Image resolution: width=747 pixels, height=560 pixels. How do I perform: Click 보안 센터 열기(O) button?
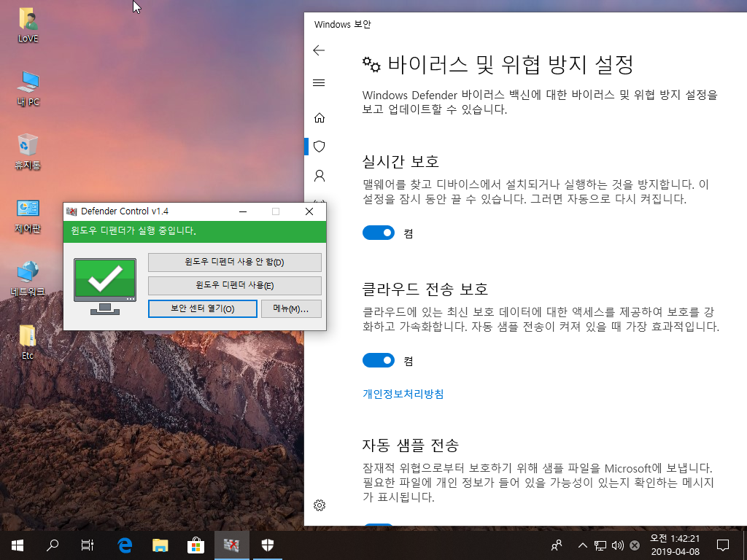pos(203,308)
